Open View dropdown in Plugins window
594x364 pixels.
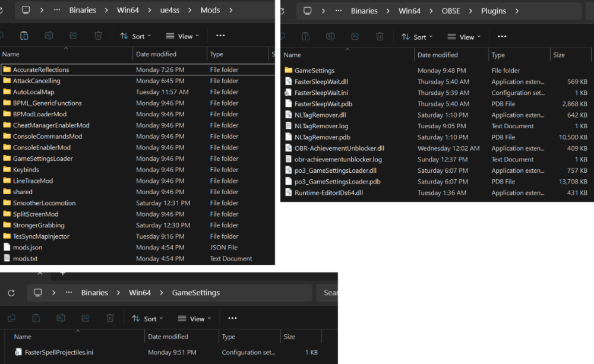[x=464, y=37]
